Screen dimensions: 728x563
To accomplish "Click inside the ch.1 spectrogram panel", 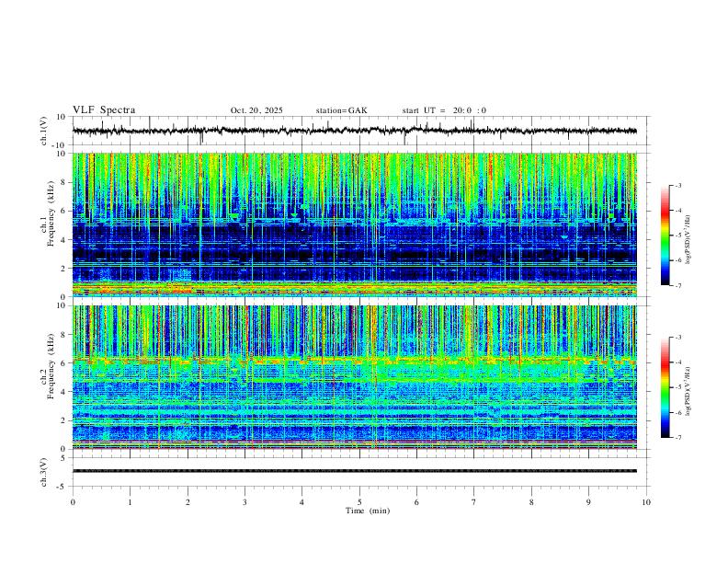I will click(x=355, y=224).
